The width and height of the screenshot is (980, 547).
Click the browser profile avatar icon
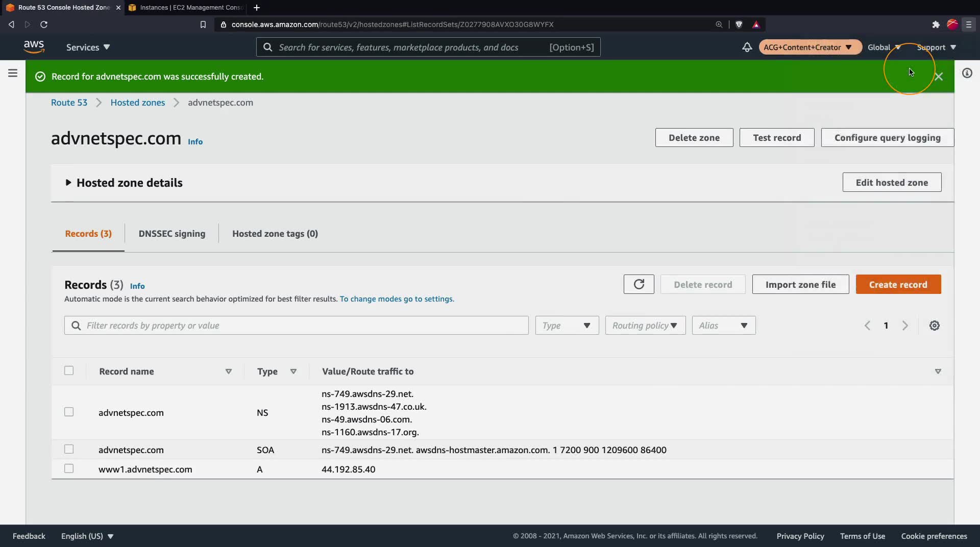[x=952, y=24]
